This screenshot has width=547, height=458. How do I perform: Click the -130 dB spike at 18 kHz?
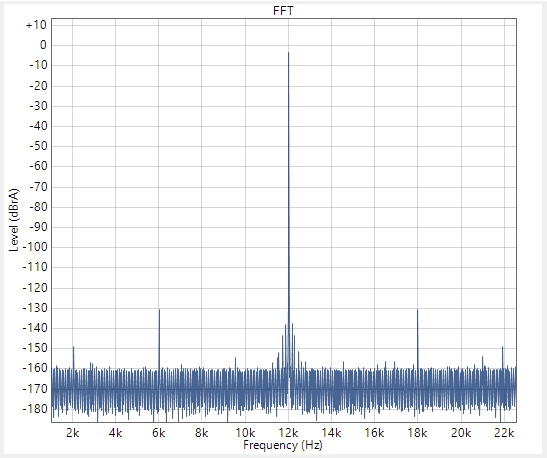tap(417, 338)
